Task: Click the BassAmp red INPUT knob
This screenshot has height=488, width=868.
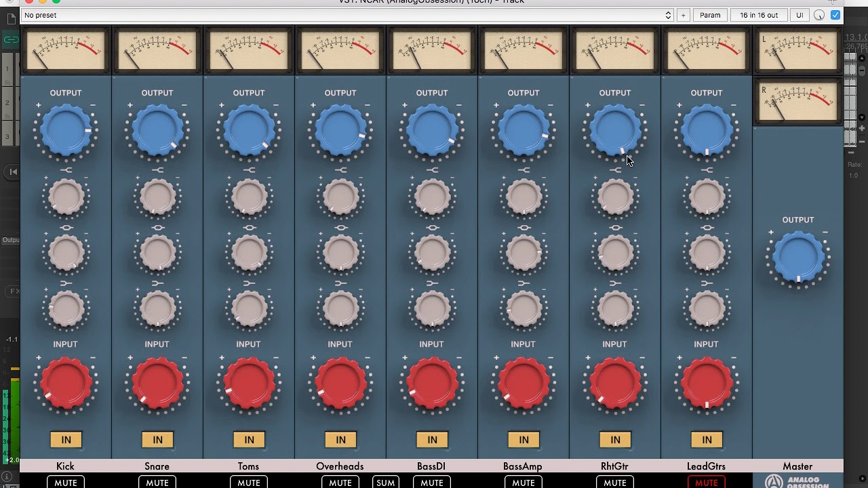Action: 524,384
